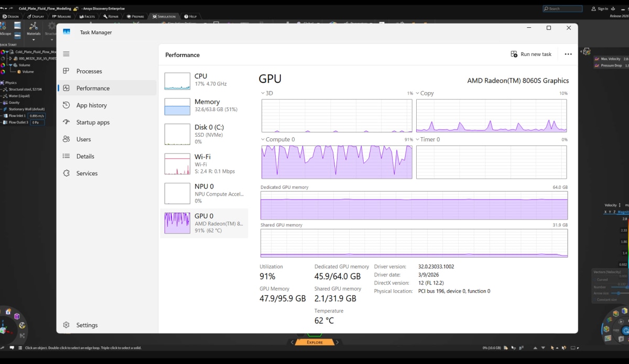
Task: Edit Flow Inlet 1 velocity value field
Action: [x=37, y=116]
